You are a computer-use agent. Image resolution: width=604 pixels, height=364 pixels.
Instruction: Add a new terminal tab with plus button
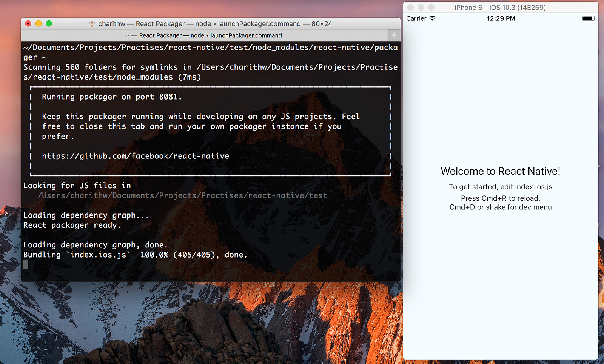click(x=394, y=35)
